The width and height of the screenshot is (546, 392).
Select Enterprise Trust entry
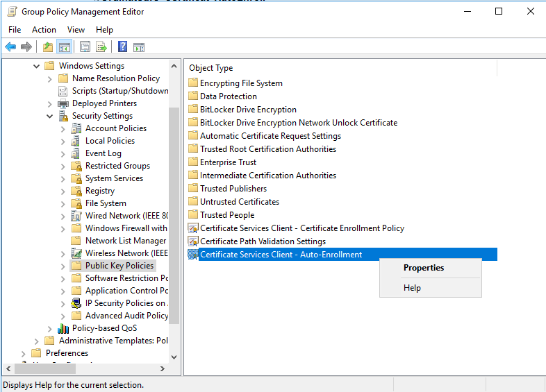point(228,162)
